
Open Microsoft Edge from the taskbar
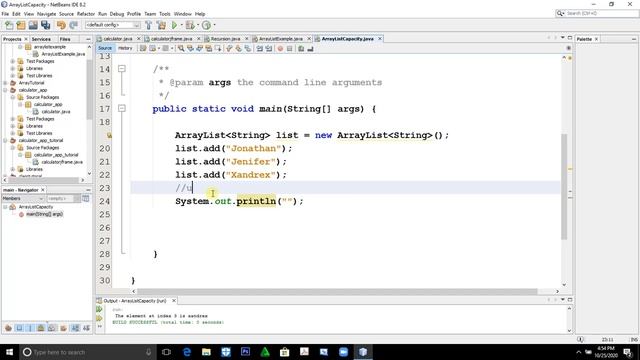click(187, 352)
